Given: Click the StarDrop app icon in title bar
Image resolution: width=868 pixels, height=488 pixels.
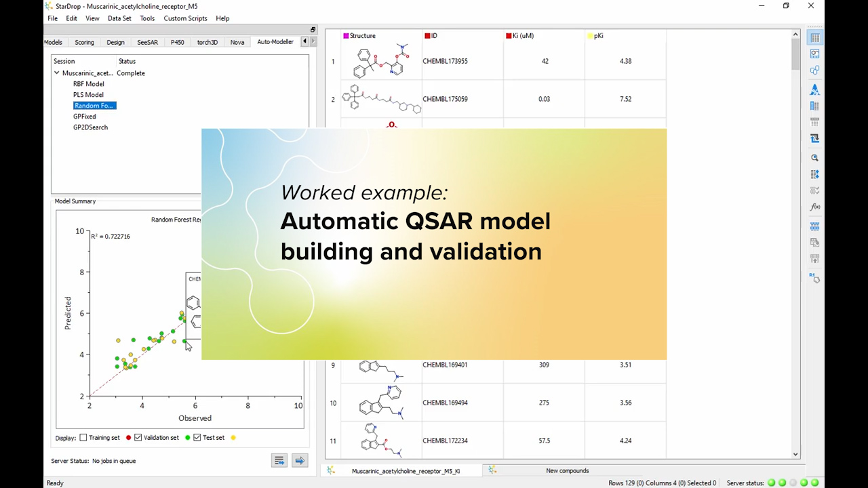Looking at the screenshot, I should [x=49, y=6].
